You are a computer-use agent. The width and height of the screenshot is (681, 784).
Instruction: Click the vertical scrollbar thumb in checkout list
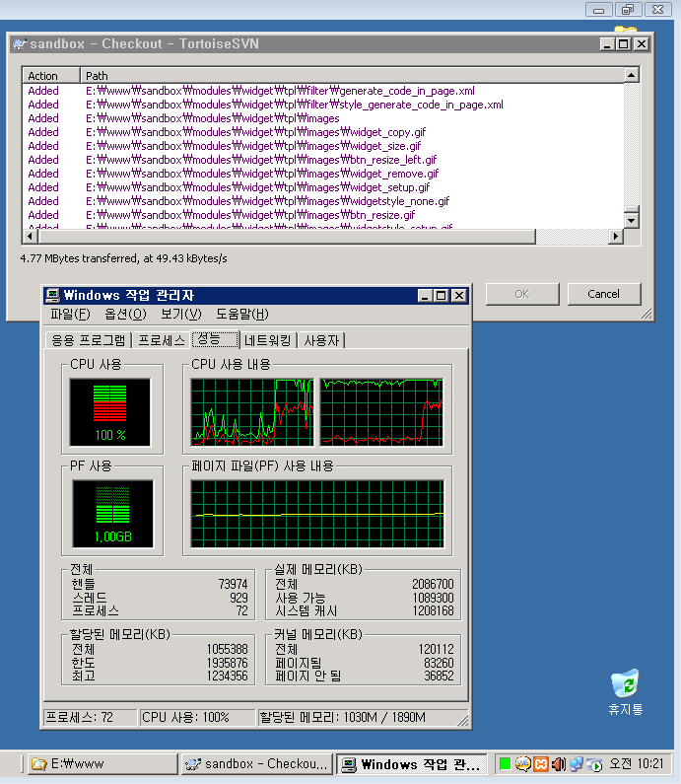632,209
